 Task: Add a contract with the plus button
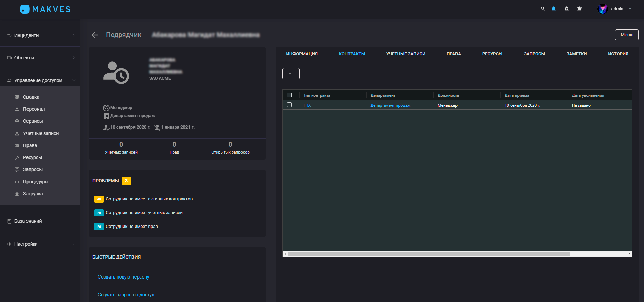point(290,73)
